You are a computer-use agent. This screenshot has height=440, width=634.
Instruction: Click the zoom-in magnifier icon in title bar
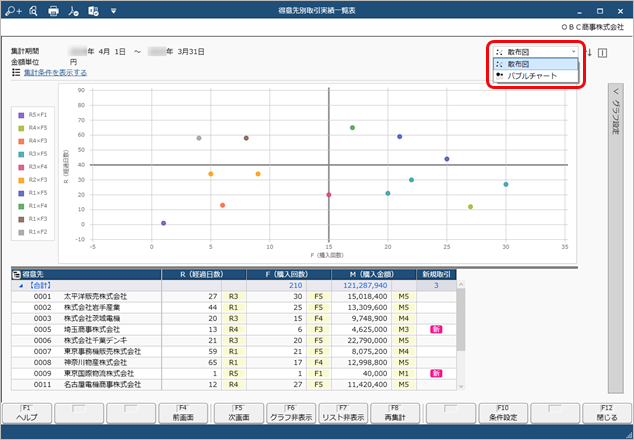coord(13,11)
